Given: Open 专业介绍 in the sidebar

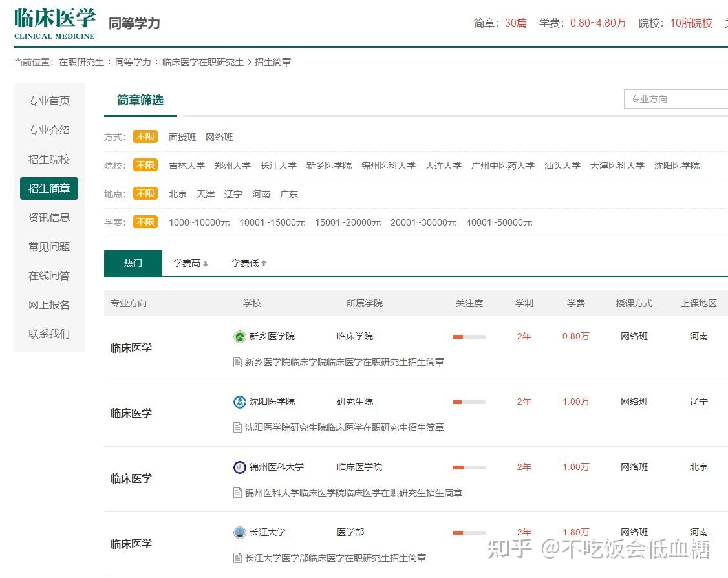Looking at the screenshot, I should click(x=49, y=131).
